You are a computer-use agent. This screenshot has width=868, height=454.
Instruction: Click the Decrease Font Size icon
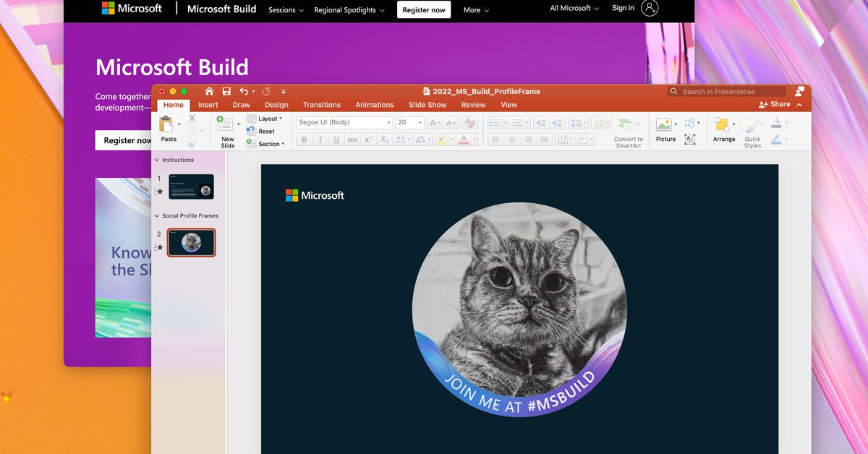451,123
